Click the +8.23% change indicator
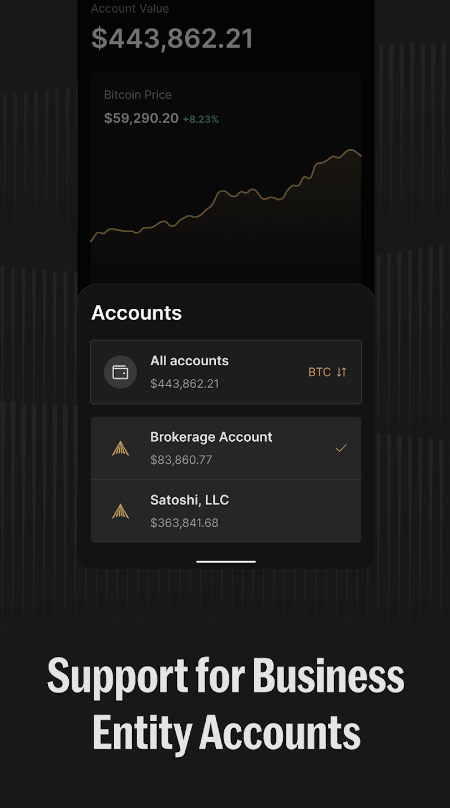The image size is (450, 808). [x=201, y=119]
